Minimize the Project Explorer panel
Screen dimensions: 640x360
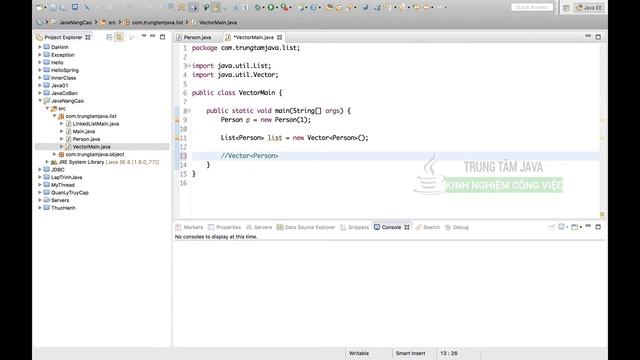point(153,36)
